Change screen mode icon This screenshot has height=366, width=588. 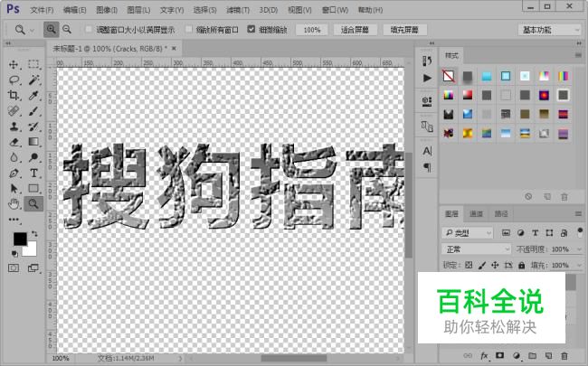click(x=33, y=267)
